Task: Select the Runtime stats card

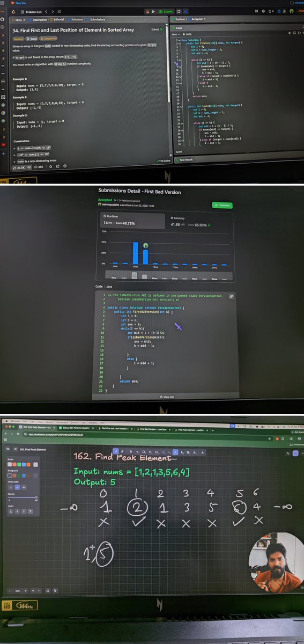Action: pos(131,222)
